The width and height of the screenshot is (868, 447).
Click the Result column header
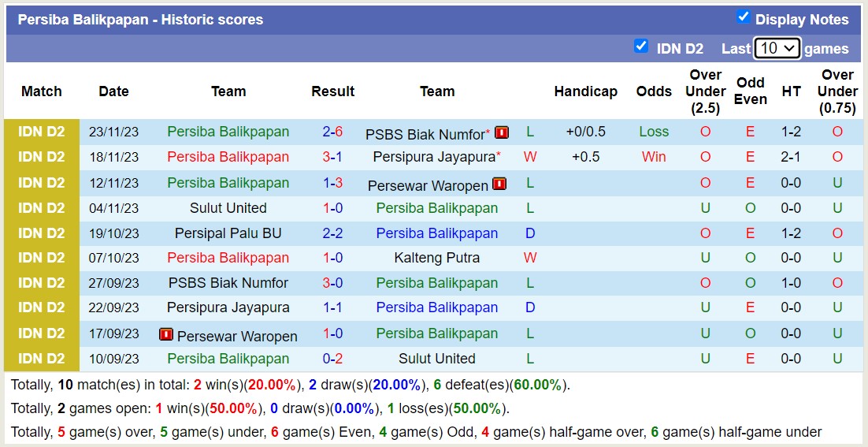(x=332, y=91)
